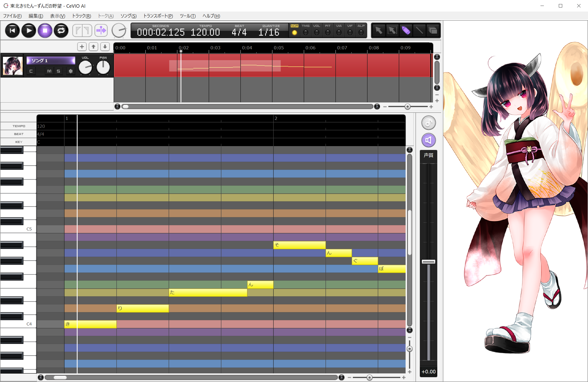Toggle loop playback button
The width and height of the screenshot is (588, 382).
[61, 31]
